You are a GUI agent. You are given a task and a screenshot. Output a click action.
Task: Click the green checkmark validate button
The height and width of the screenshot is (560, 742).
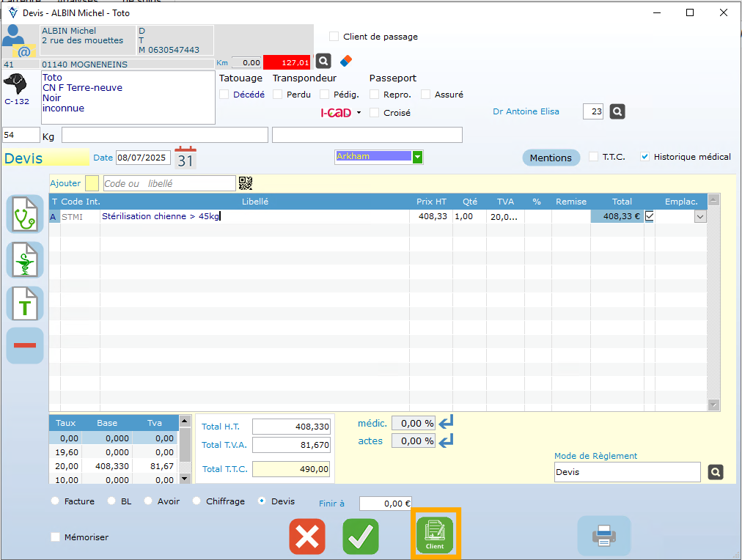[x=361, y=537]
